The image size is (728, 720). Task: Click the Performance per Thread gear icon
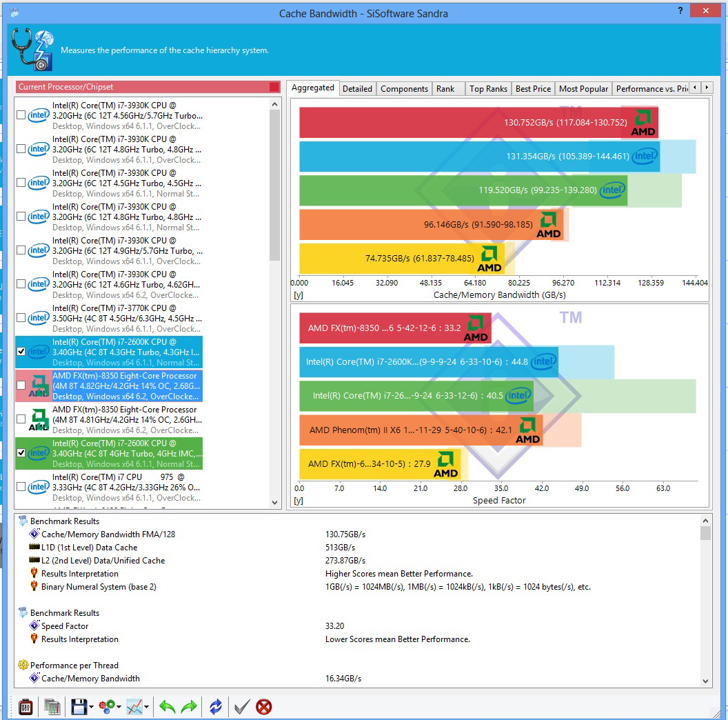tap(23, 665)
